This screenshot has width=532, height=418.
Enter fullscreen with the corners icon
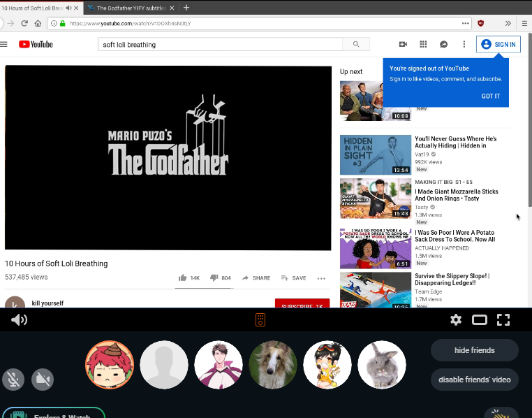pos(503,319)
